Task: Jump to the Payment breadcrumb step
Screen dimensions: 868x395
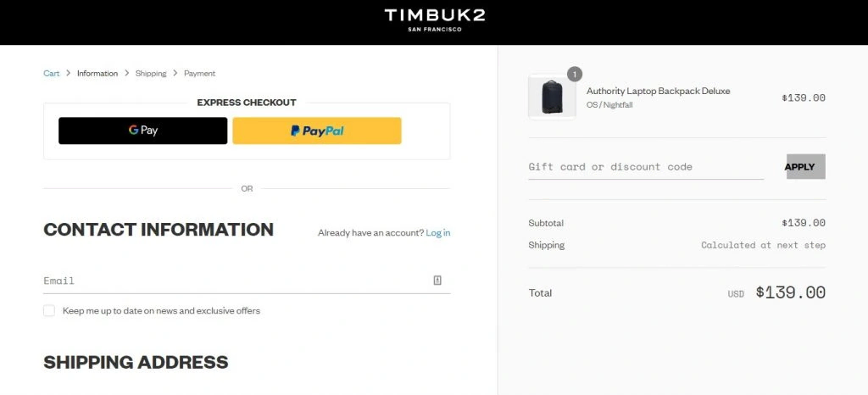Action: pos(200,74)
